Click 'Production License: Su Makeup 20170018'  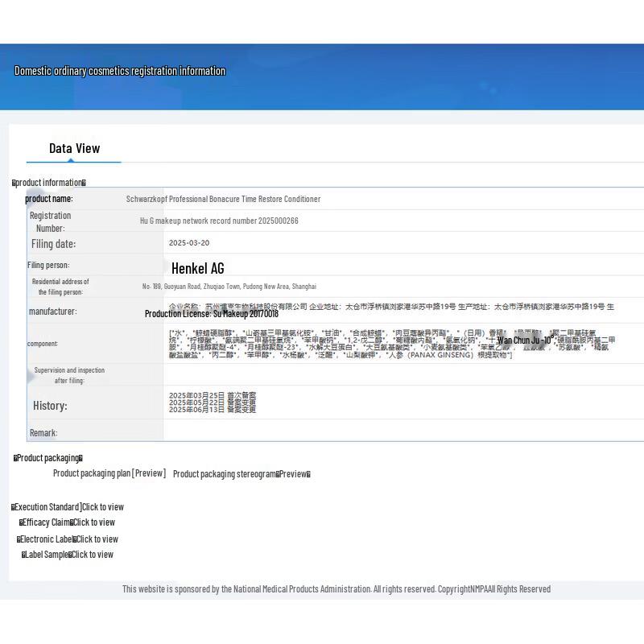click(x=212, y=314)
